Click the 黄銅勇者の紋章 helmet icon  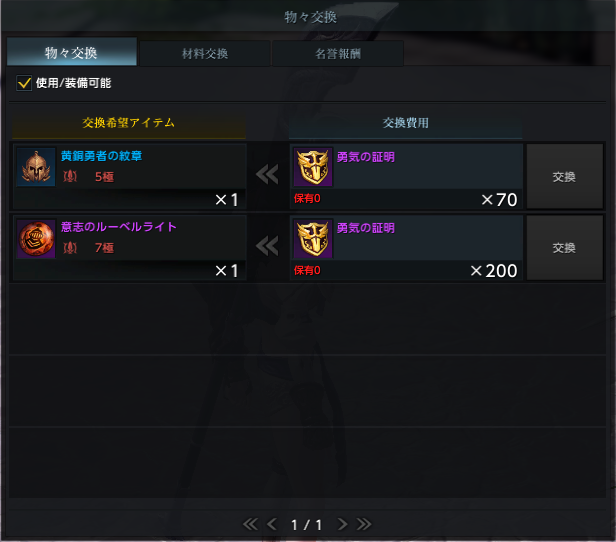(36, 167)
